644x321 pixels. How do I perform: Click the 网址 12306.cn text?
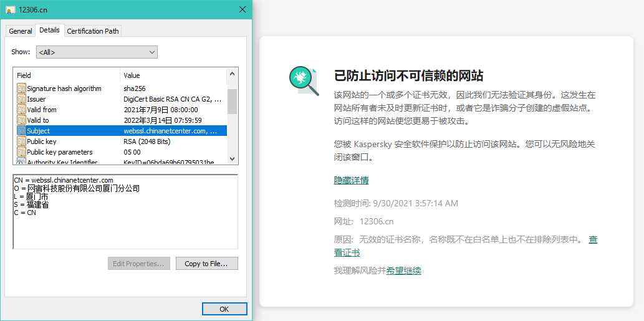pyautogui.click(x=364, y=221)
